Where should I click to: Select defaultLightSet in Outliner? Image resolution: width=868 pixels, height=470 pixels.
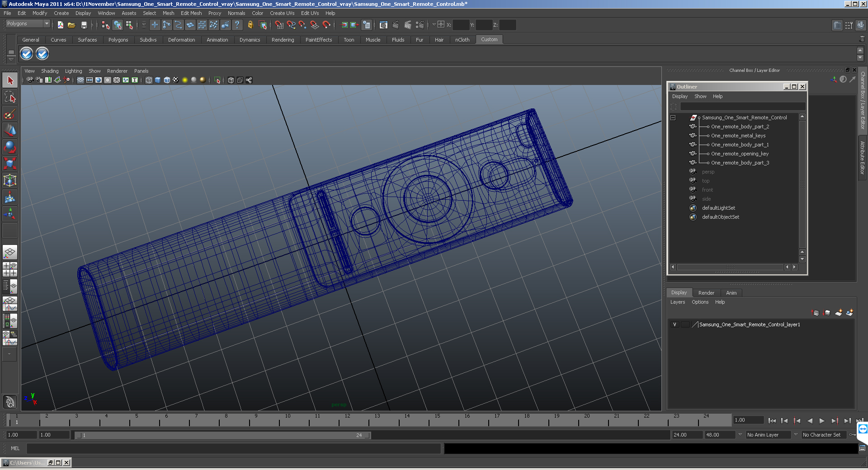pos(718,208)
